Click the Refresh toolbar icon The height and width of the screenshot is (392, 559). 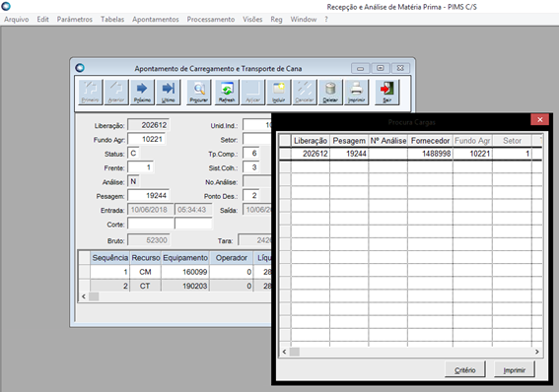[227, 93]
